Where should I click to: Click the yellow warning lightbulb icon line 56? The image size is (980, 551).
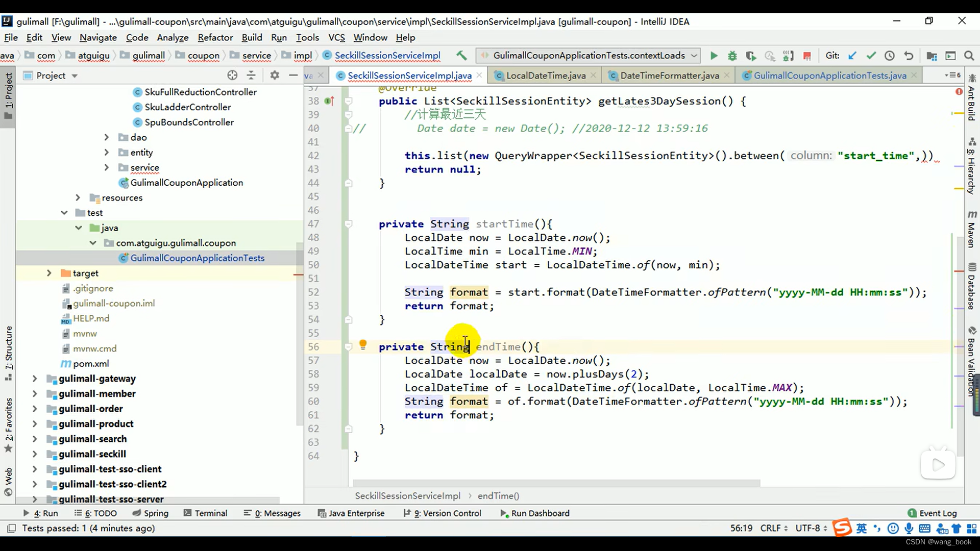coord(363,346)
